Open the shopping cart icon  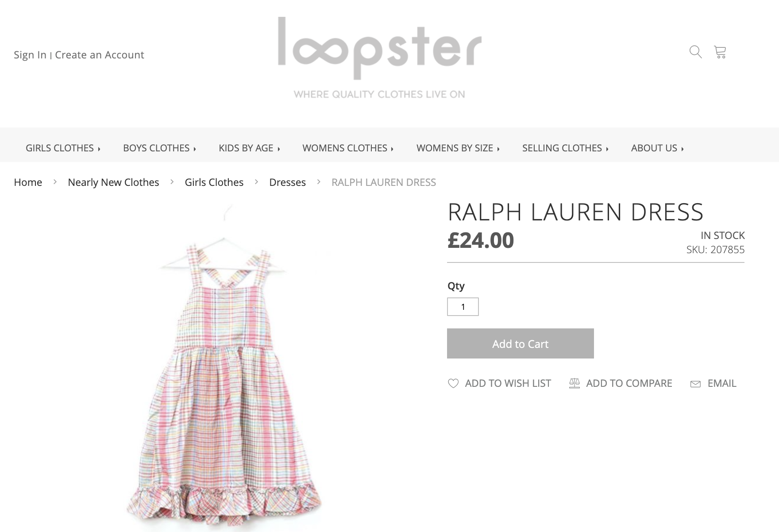[x=720, y=52]
